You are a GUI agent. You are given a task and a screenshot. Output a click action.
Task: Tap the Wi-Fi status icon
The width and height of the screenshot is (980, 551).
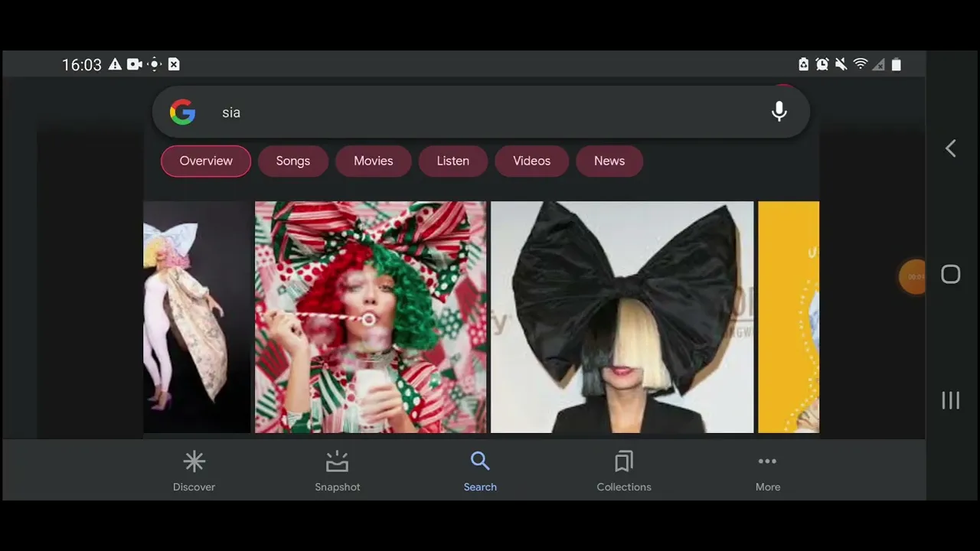click(x=860, y=64)
